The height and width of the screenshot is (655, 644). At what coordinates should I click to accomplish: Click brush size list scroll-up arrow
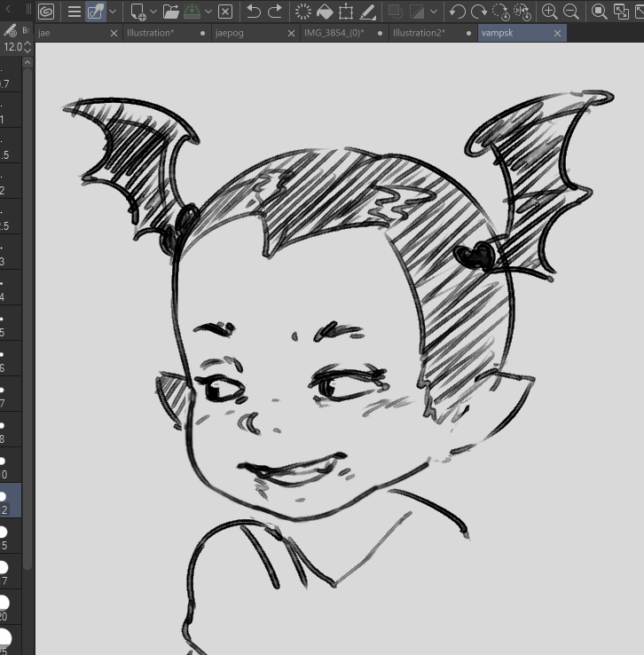click(x=27, y=63)
